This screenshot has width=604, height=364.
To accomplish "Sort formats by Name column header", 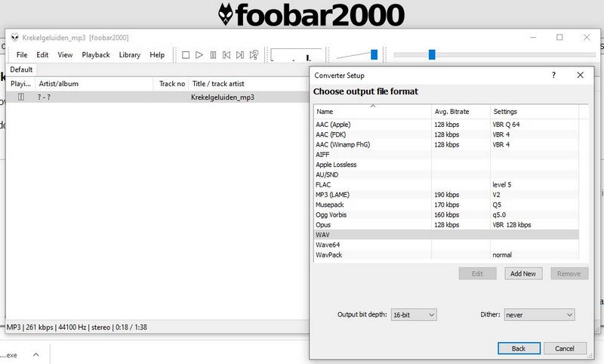I will 372,111.
